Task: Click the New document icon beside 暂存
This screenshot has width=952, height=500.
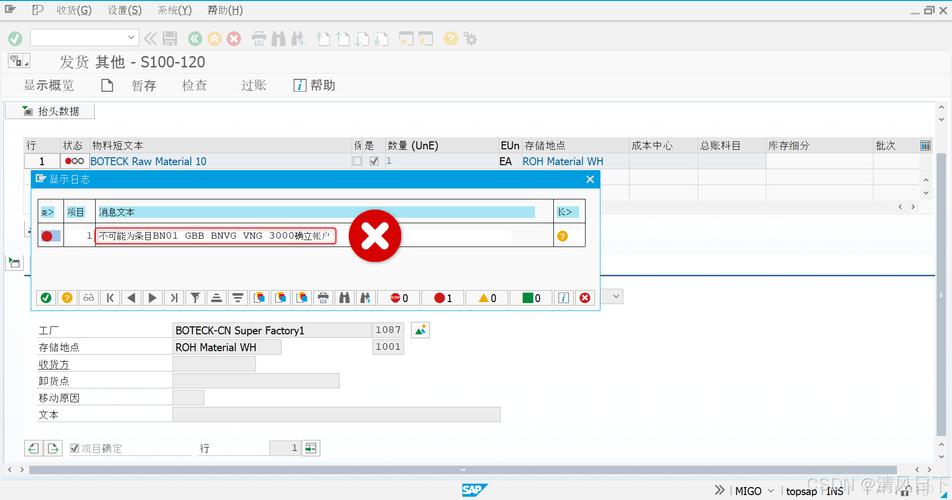Action: (x=107, y=86)
